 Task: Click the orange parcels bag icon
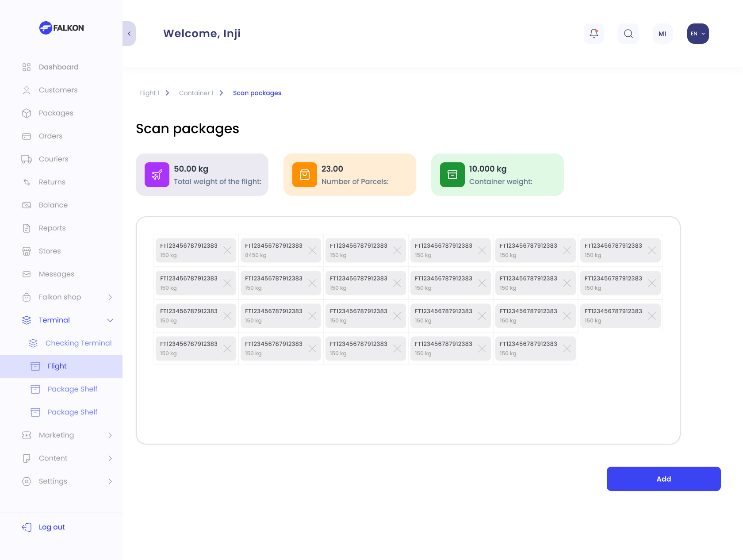305,175
